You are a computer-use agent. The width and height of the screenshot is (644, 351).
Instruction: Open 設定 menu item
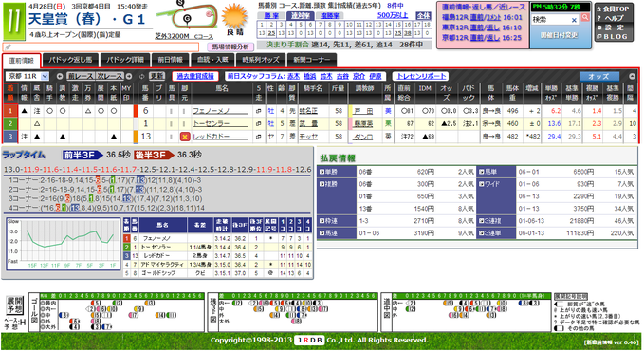click(x=611, y=28)
